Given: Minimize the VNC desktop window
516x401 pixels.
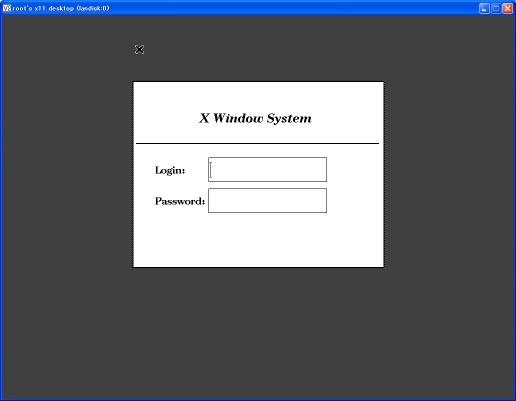Looking at the screenshot, I should point(484,8).
